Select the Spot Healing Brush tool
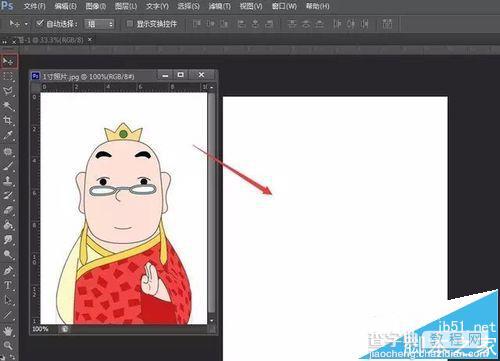The image size is (500, 361). pos(8,152)
